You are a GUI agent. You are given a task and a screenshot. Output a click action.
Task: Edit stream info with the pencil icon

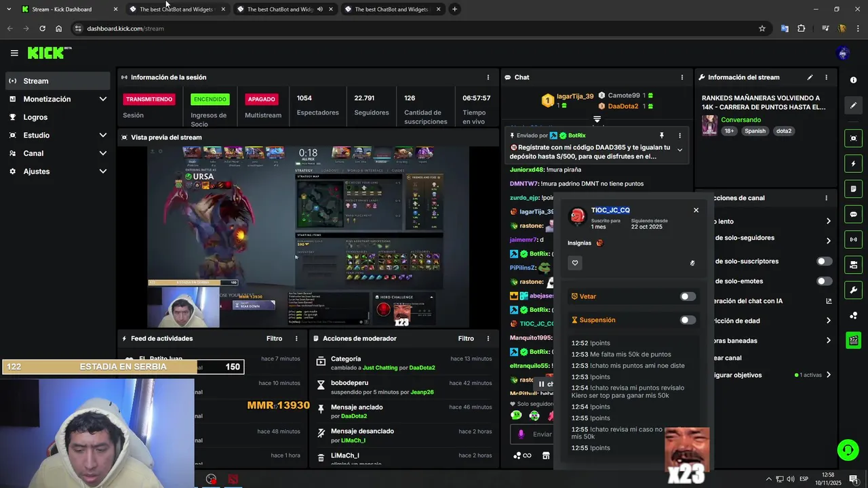(x=810, y=77)
